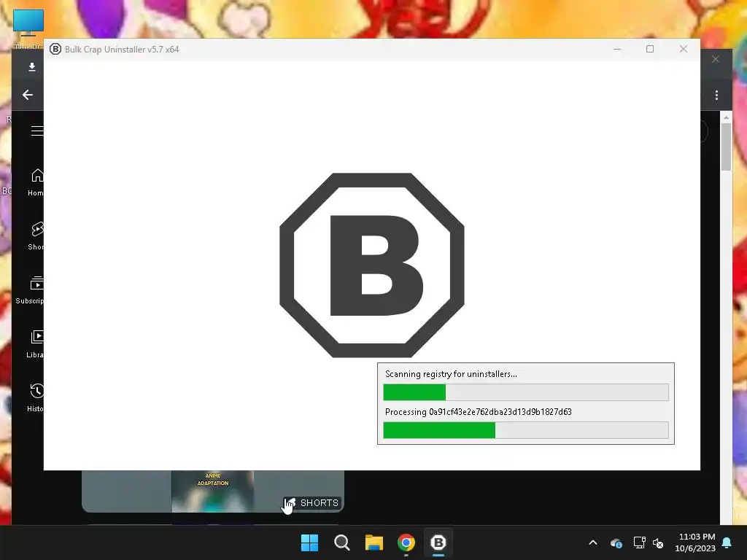Click the download icon in background window
Viewport: 747px width, 560px height.
[32, 66]
